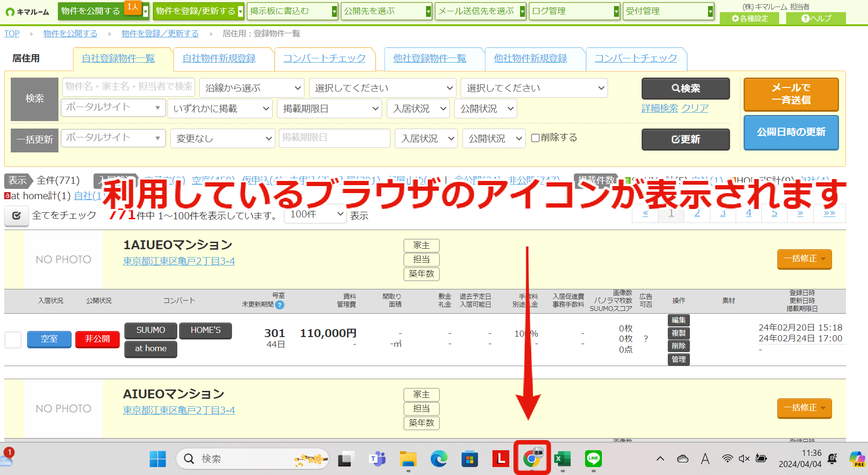Viewport: 868px width, 475px height.
Task: Open Copilot preview icon in tray
Action: click(x=857, y=459)
